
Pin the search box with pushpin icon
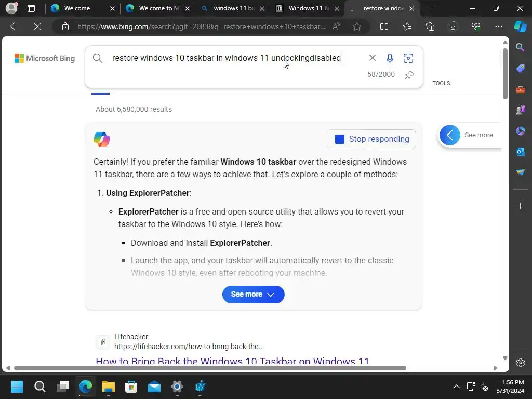409,75
